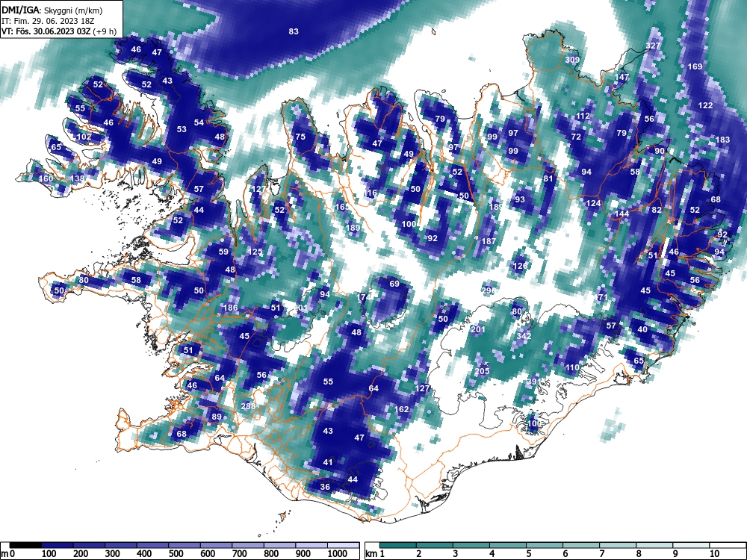Click the visibility value '187' on the map
747x560 pixels.
click(x=489, y=241)
